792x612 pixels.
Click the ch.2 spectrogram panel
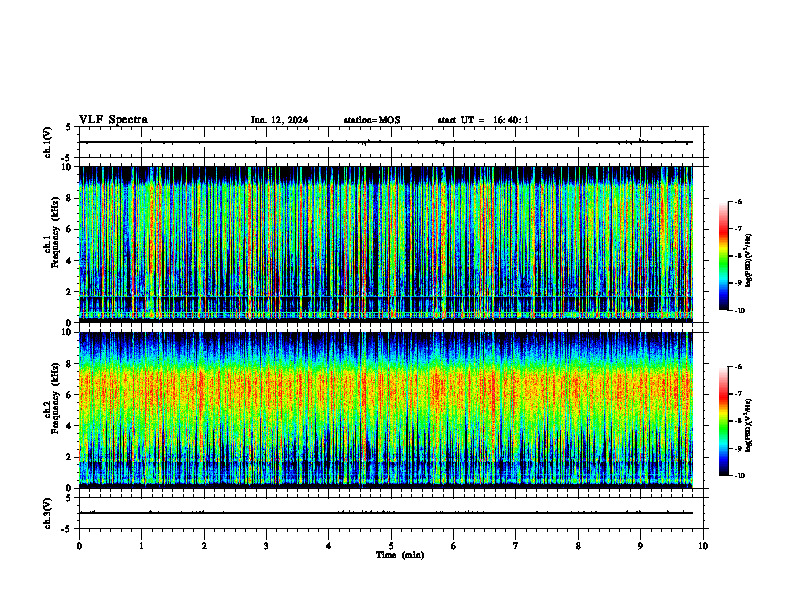tap(386, 410)
